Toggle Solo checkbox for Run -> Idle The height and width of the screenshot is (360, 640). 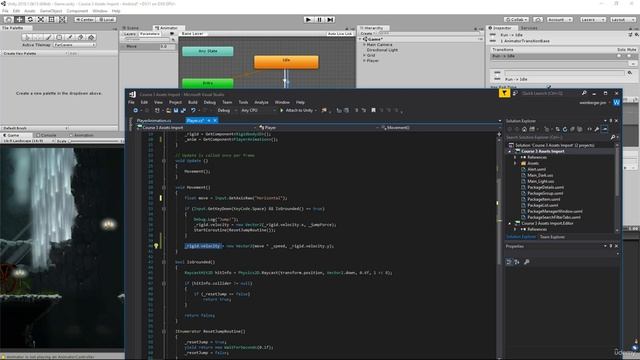(619, 56)
